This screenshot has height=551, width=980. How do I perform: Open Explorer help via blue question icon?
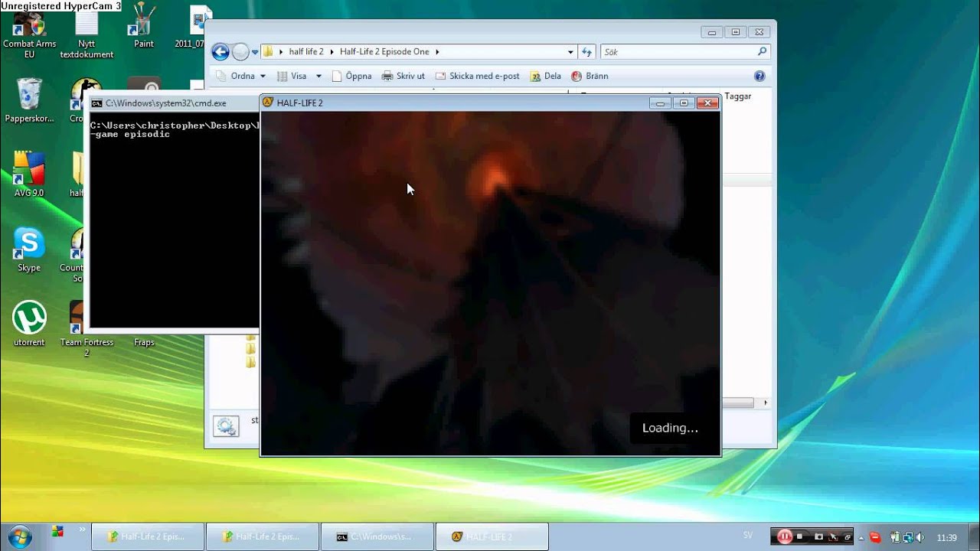759,76
